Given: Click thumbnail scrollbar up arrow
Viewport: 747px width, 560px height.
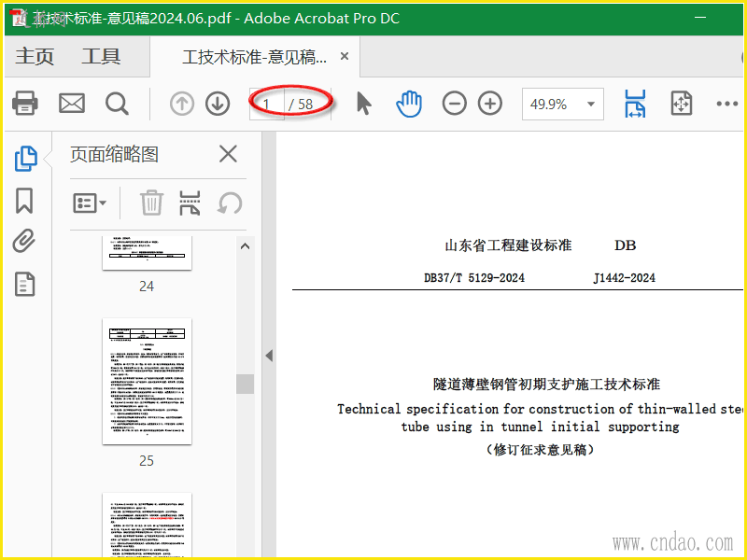Looking at the screenshot, I should tap(245, 246).
